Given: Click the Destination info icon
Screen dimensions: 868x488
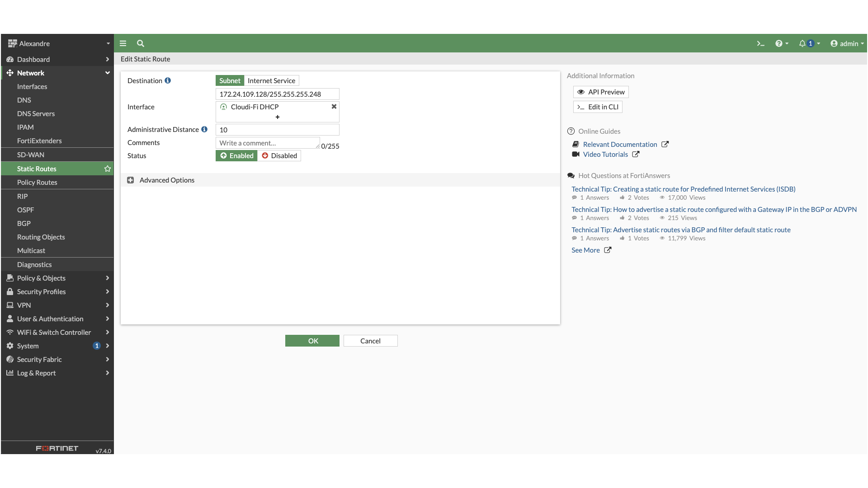Looking at the screenshot, I should pyautogui.click(x=168, y=81).
